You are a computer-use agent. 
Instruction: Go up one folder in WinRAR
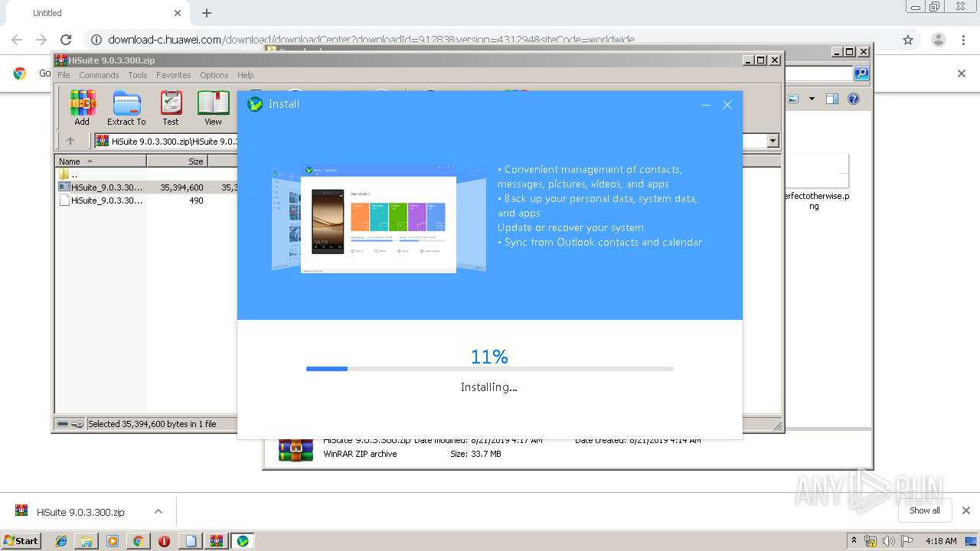(70, 141)
